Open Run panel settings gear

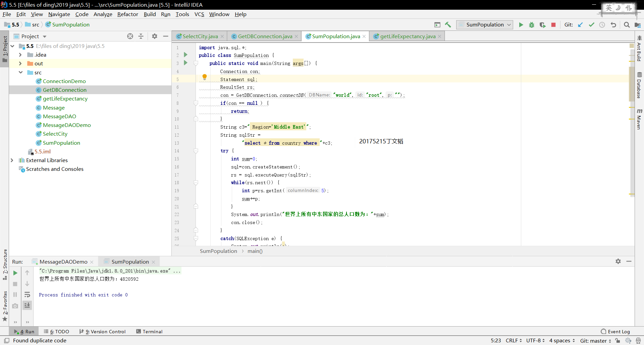(x=618, y=261)
